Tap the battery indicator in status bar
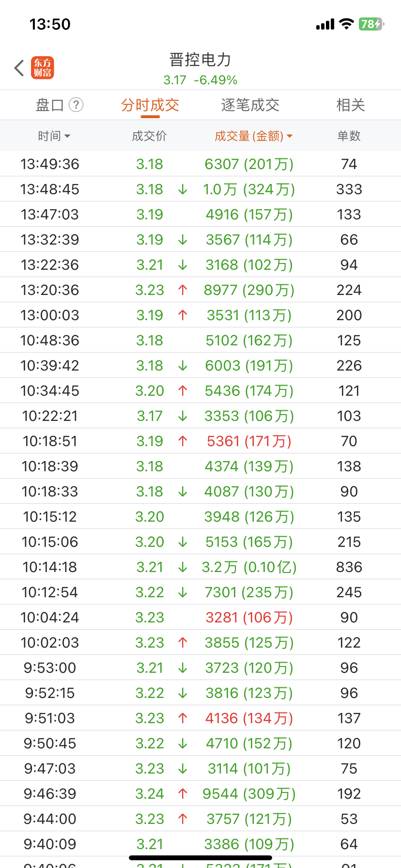 371,24
